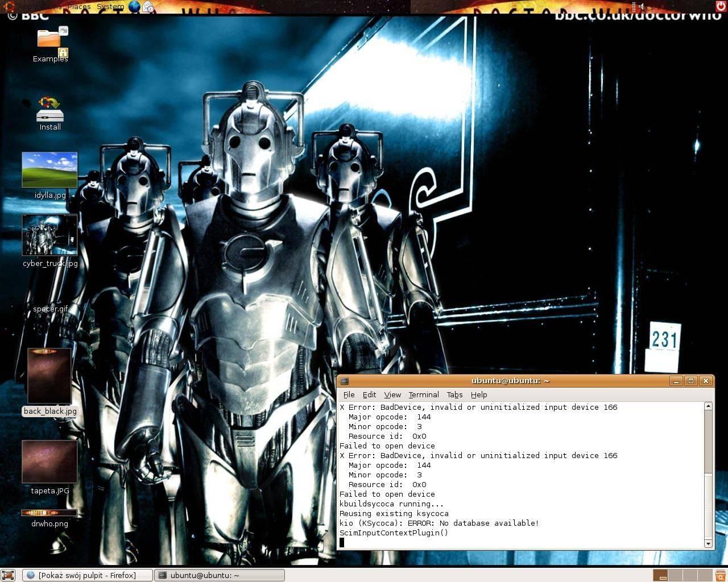This screenshot has height=582, width=728.
Task: Click 'Reusing existing ksycoca' terminal line
Action: point(394,513)
